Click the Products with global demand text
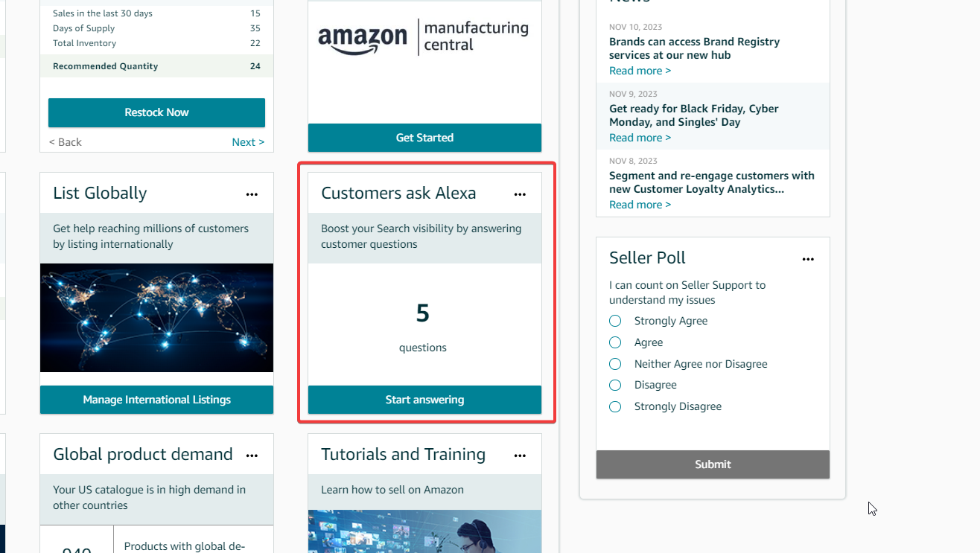The width and height of the screenshot is (980, 553). [185, 546]
